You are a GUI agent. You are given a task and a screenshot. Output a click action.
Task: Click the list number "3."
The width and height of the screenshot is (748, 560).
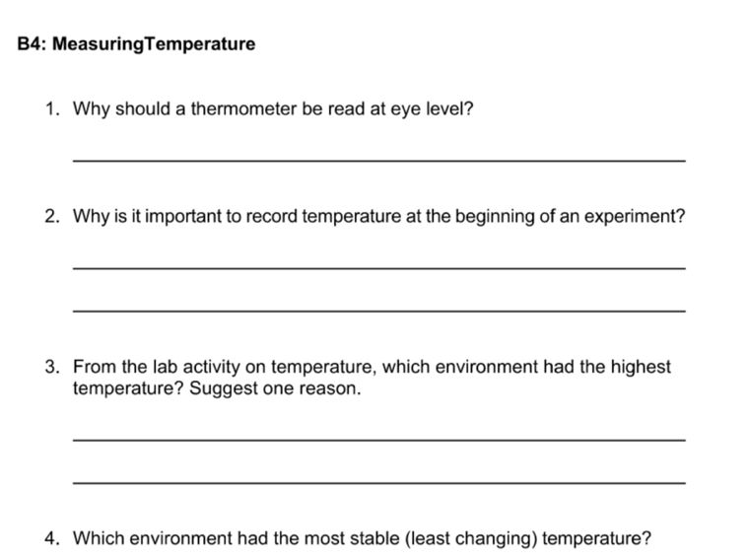[53, 367]
